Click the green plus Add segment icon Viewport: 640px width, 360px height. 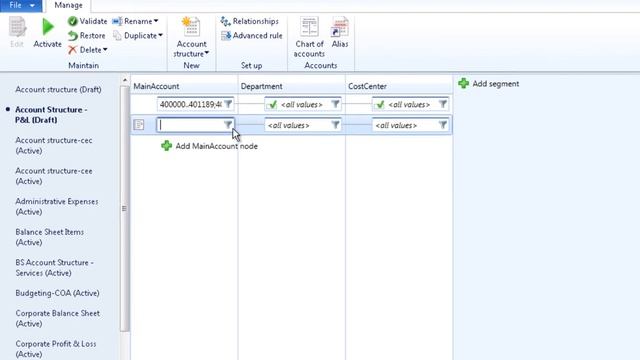(463, 83)
